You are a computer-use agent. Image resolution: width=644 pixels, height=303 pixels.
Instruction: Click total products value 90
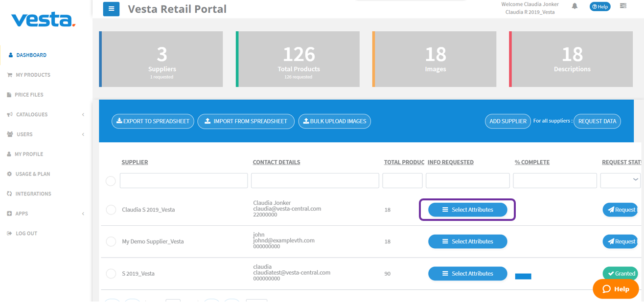pyautogui.click(x=388, y=274)
